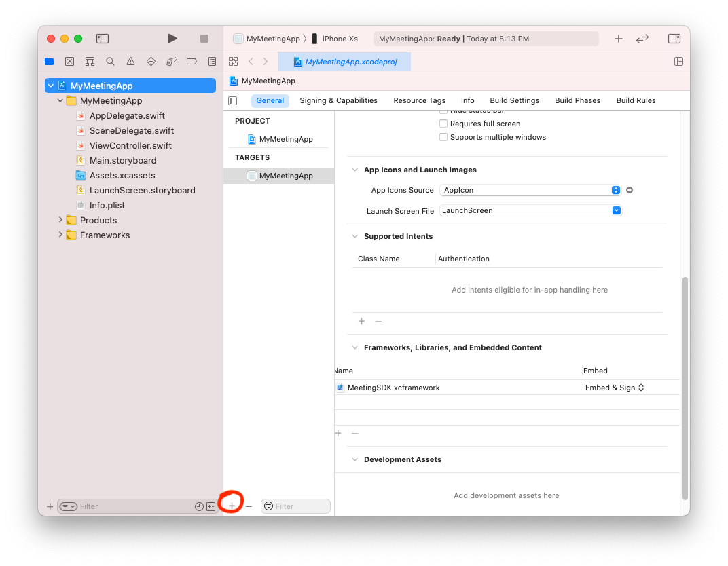Open ViewController.swift
728x566 pixels.
point(130,145)
